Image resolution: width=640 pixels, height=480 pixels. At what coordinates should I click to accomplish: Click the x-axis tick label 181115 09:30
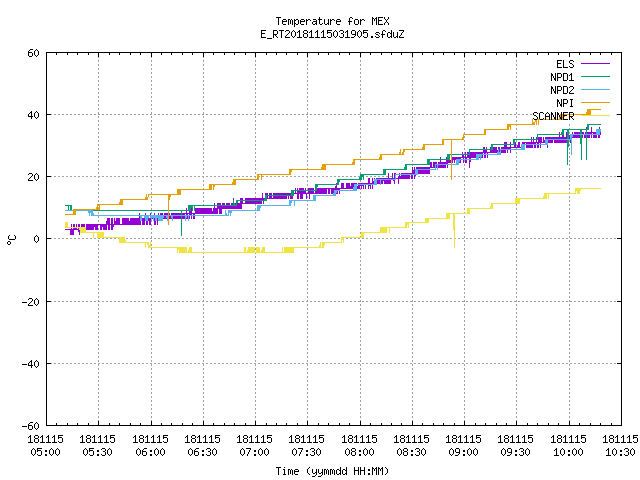[515, 446]
